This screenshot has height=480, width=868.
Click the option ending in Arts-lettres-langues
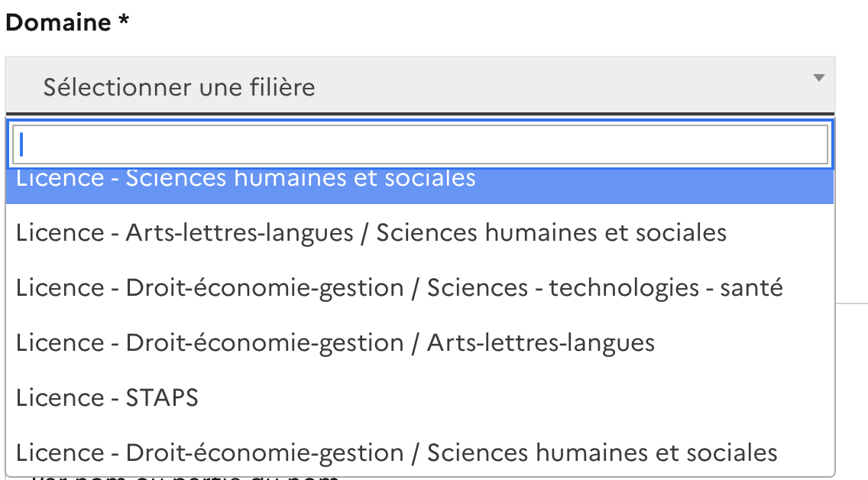click(335, 343)
